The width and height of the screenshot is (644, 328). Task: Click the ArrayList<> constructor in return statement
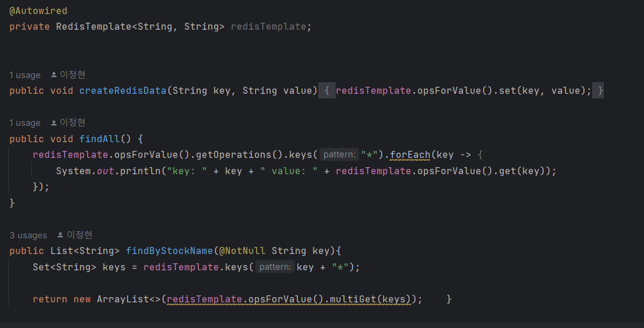(129, 299)
